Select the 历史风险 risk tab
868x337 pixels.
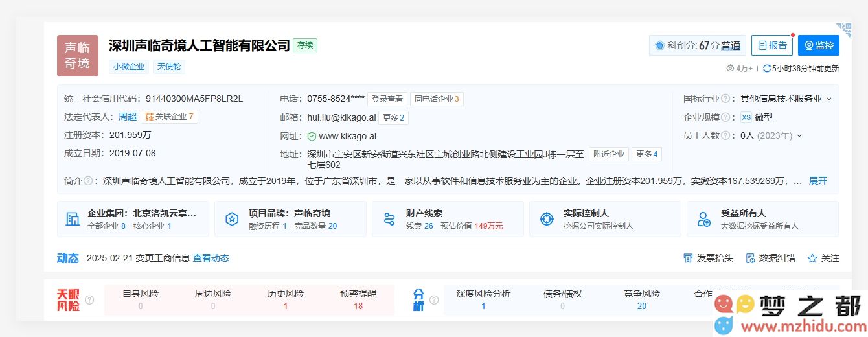coord(286,299)
